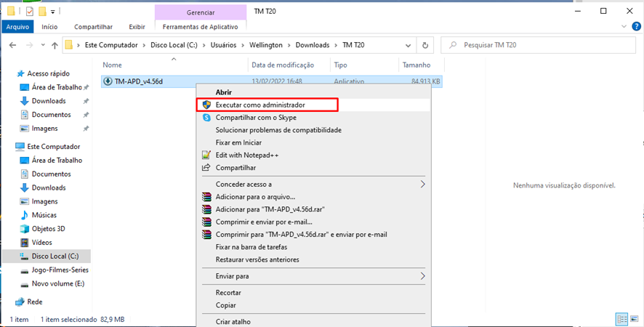This screenshot has height=327, width=644.
Task: Click the New folder quick access icon
Action: pyautogui.click(x=42, y=11)
